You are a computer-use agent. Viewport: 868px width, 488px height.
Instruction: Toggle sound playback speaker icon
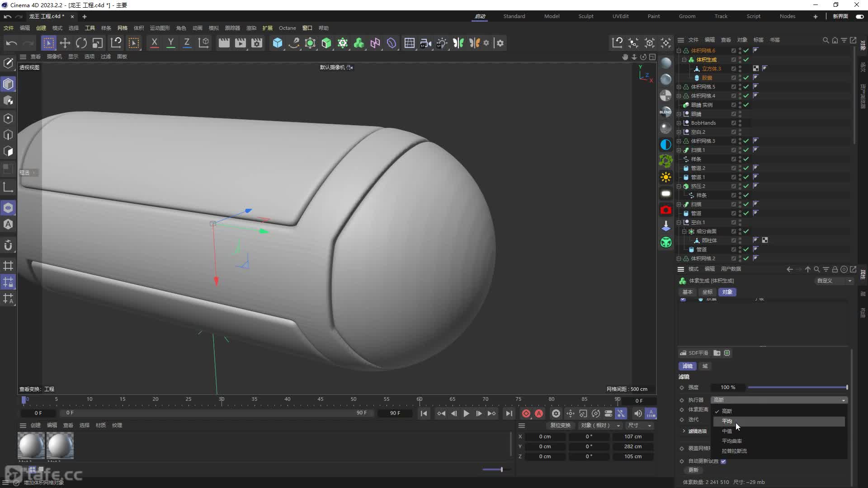pyautogui.click(x=637, y=413)
